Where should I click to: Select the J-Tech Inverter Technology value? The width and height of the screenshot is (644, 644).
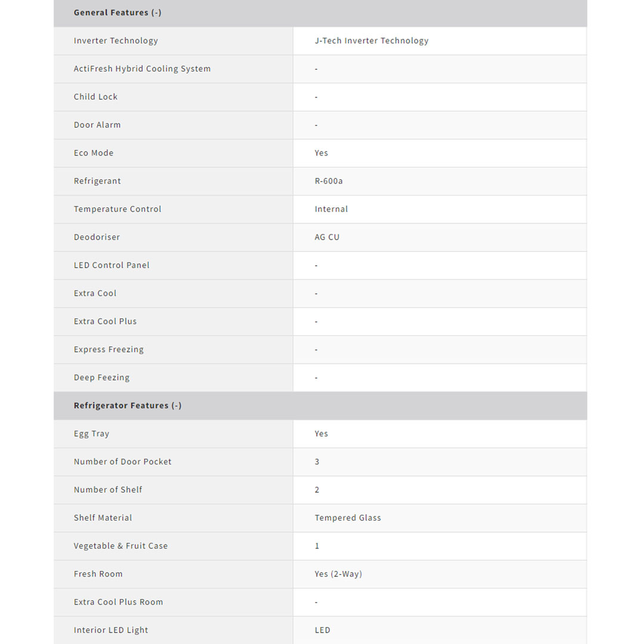371,41
